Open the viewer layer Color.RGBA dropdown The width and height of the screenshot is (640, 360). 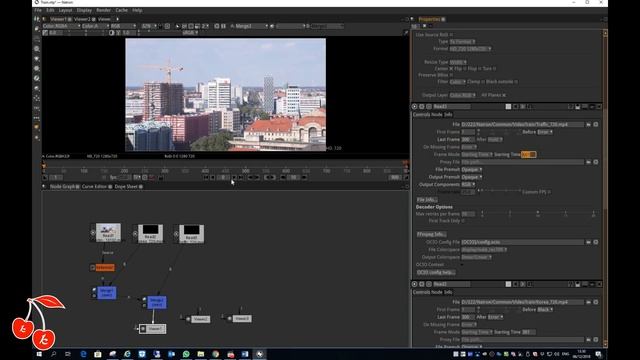[x=61, y=26]
